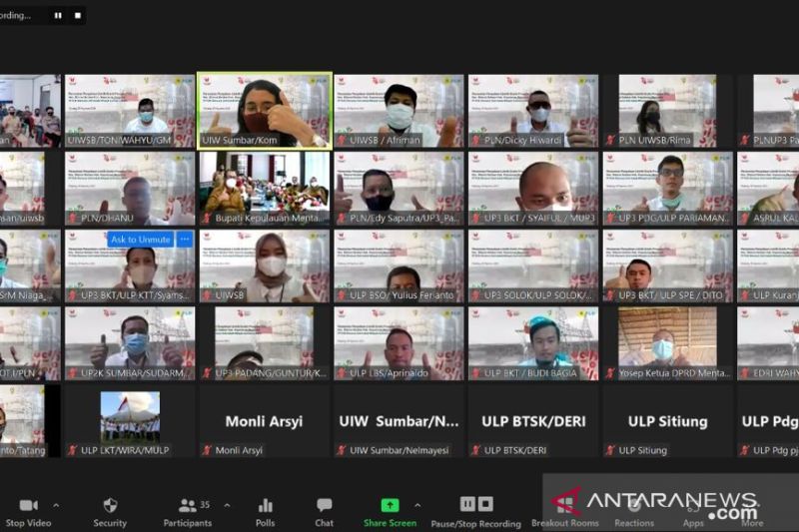This screenshot has height=532, width=799.
Task: Open the three-dots menu beside Ask to Unmute
Action: pos(185,240)
